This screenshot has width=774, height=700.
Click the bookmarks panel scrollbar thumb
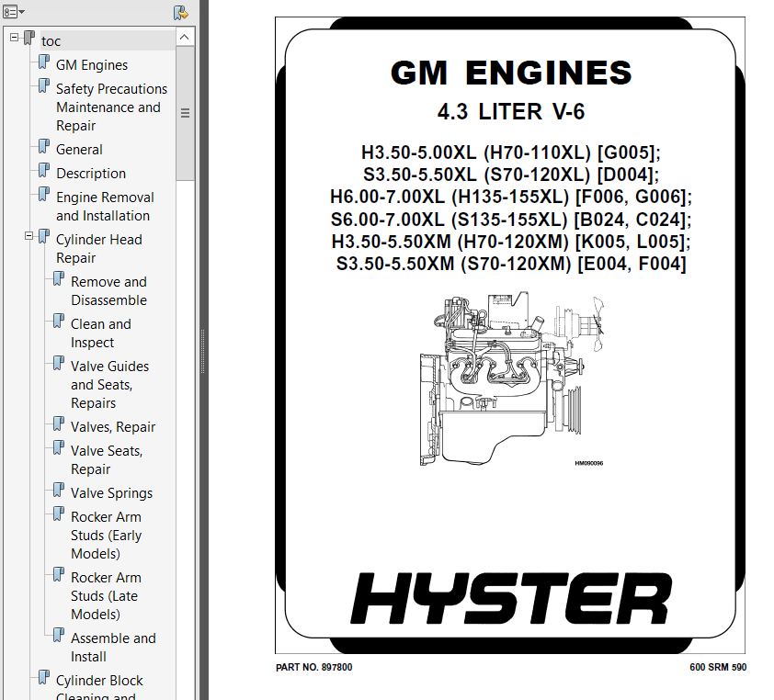(x=185, y=114)
